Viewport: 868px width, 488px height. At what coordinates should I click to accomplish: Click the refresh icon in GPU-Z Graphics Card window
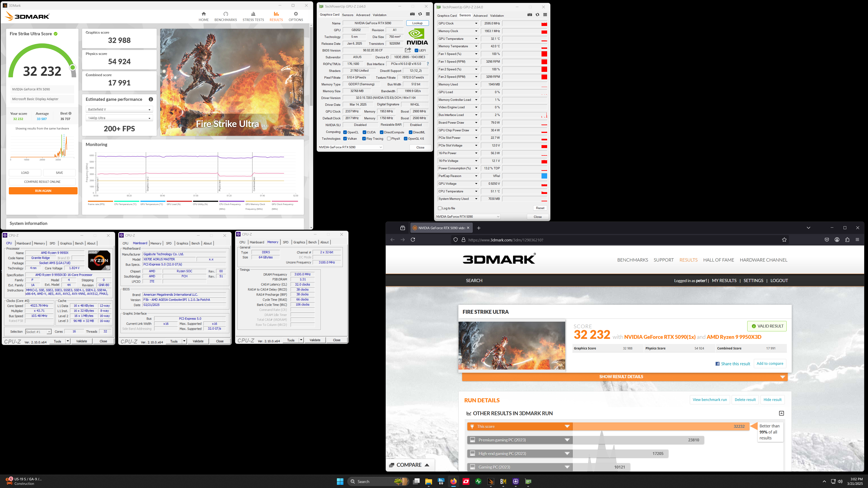(420, 14)
